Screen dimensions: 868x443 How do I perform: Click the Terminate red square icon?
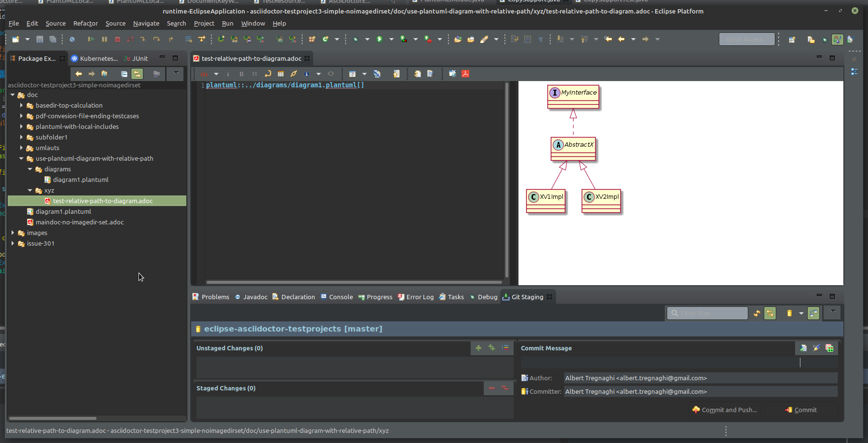point(117,39)
